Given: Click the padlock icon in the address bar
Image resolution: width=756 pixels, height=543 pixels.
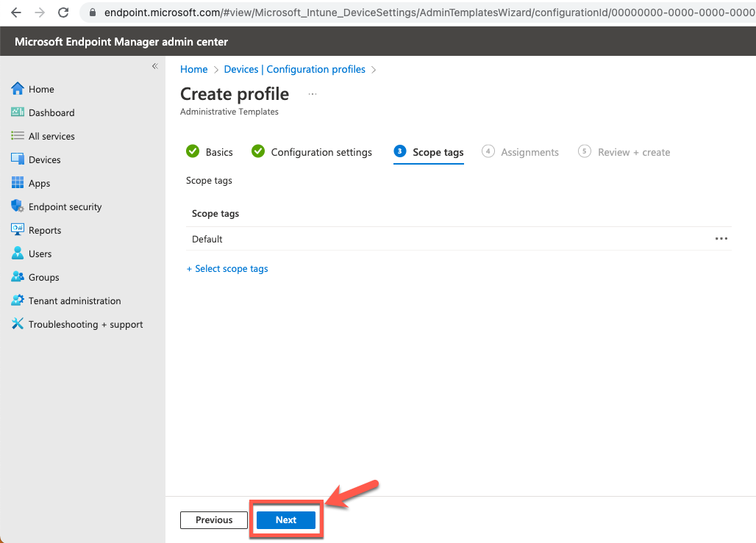Looking at the screenshot, I should [93, 12].
